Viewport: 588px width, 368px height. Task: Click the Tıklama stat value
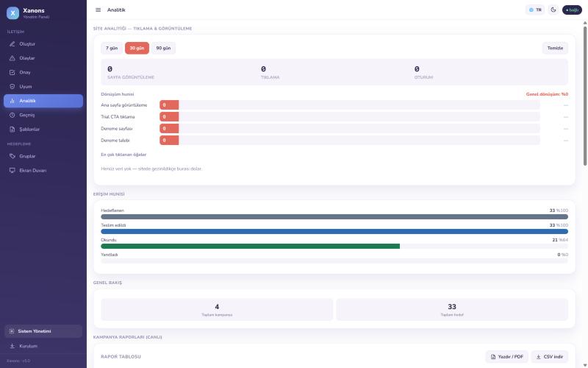point(263,69)
